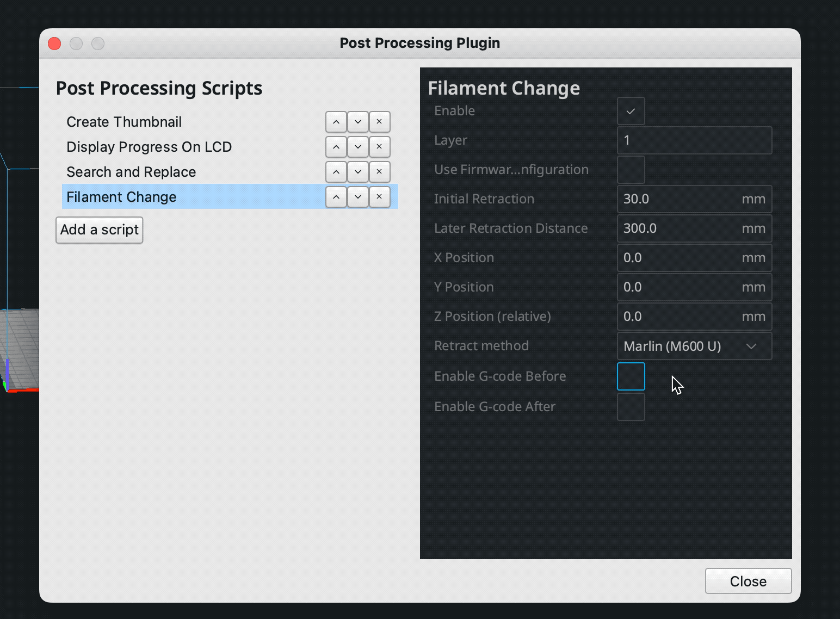Move the Create Thumbnail script down
Screen dimensions: 840x619
pos(357,122)
